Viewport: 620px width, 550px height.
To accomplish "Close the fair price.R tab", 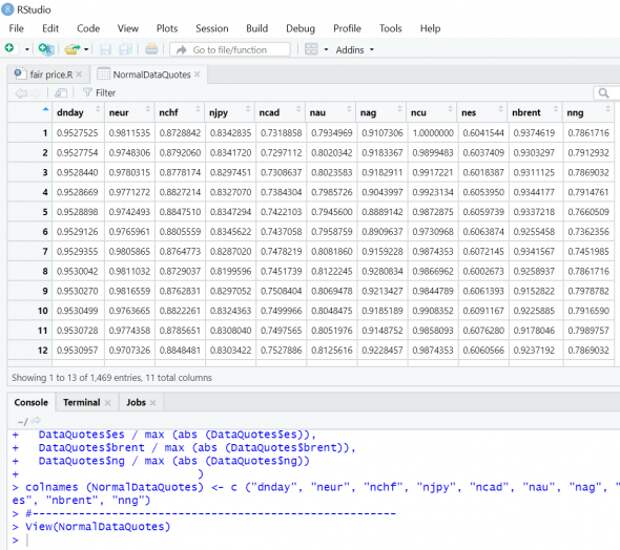I will point(79,74).
